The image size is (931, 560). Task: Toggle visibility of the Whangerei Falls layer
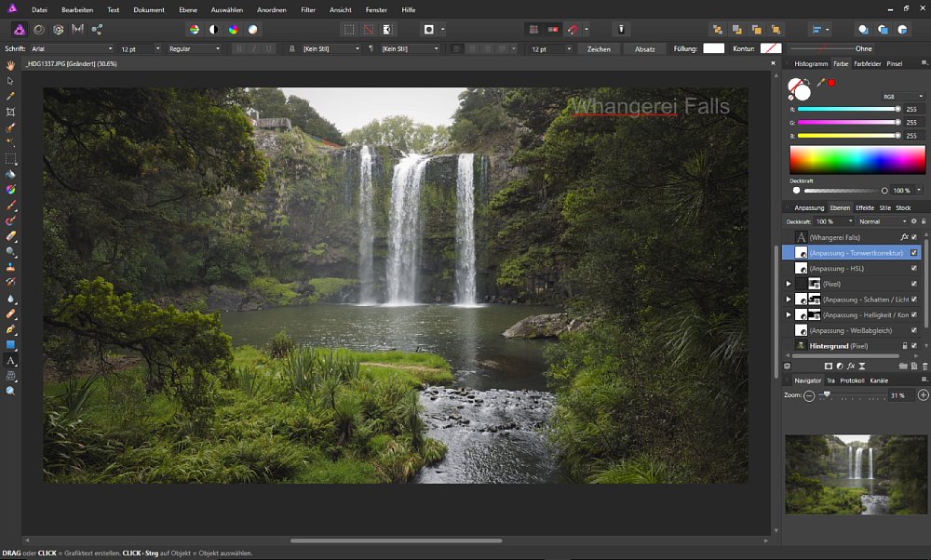click(914, 237)
